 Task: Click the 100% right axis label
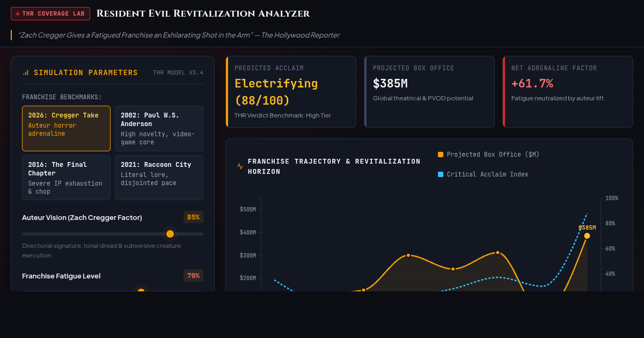[612, 198]
